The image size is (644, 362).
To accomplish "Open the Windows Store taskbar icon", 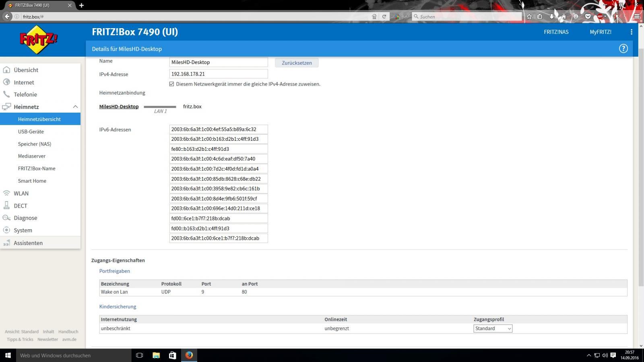I will pos(172,355).
